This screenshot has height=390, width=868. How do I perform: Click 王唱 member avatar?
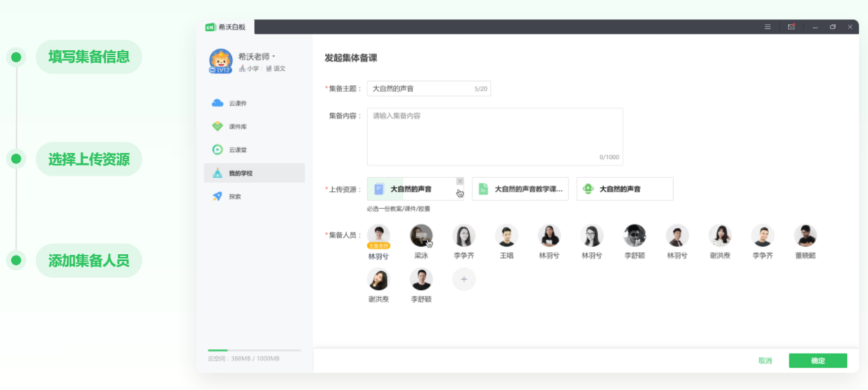click(506, 236)
